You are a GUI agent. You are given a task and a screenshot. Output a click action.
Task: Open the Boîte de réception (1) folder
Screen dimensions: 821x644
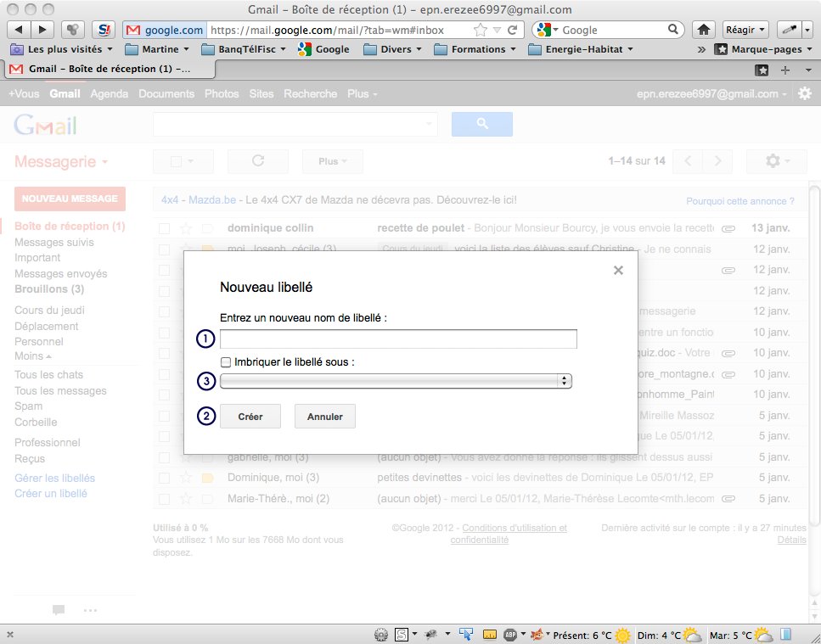70,227
